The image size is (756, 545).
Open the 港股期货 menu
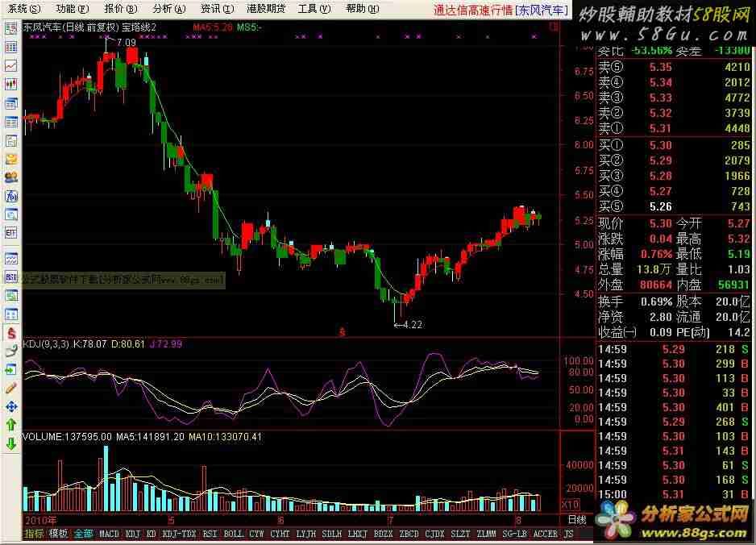coord(266,9)
